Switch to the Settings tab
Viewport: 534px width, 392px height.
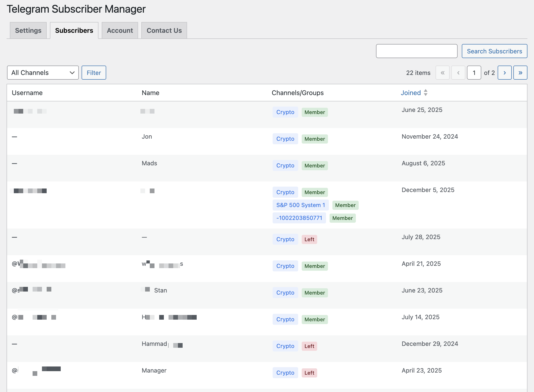[x=28, y=30]
